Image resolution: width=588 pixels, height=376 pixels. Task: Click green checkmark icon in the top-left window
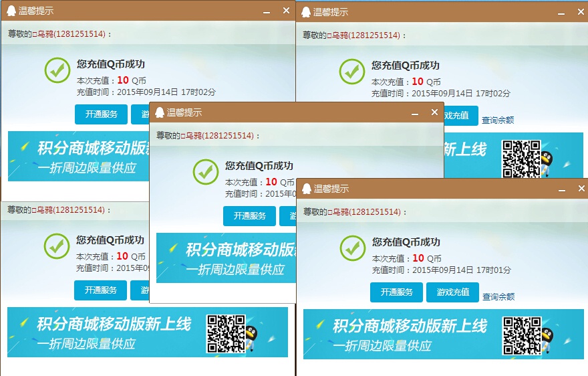[x=57, y=70]
